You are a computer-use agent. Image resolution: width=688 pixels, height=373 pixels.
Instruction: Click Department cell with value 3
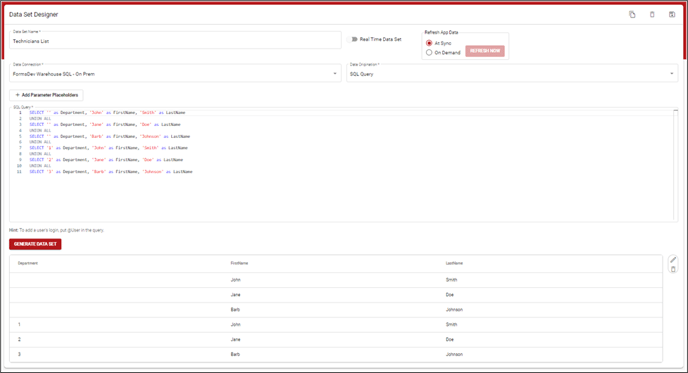pos(19,355)
